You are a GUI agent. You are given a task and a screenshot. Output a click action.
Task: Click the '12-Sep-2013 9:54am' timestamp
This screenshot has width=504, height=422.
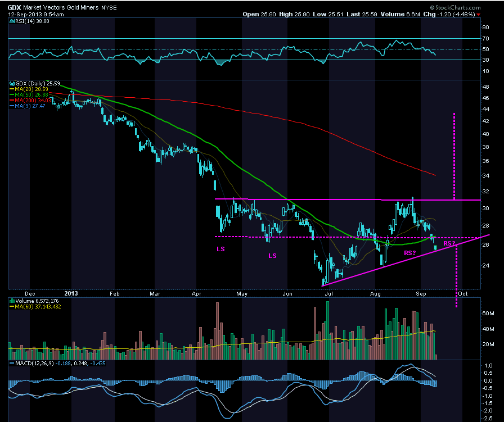[x=36, y=15]
